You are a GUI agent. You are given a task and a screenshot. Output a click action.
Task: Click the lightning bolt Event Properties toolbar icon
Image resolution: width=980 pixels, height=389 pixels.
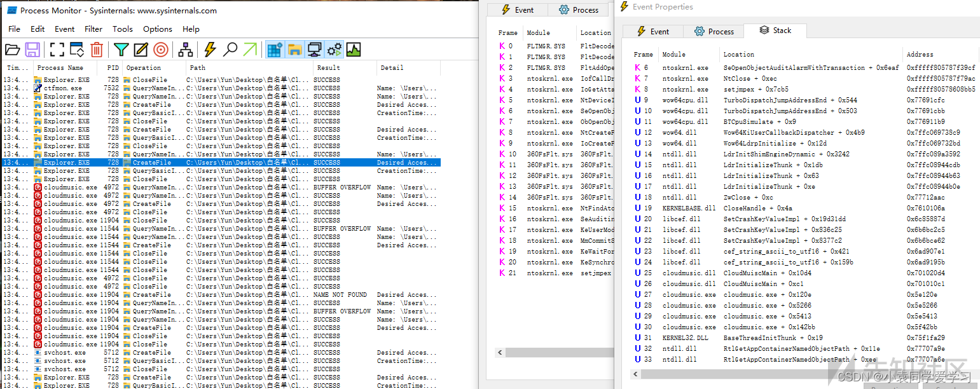coord(210,49)
